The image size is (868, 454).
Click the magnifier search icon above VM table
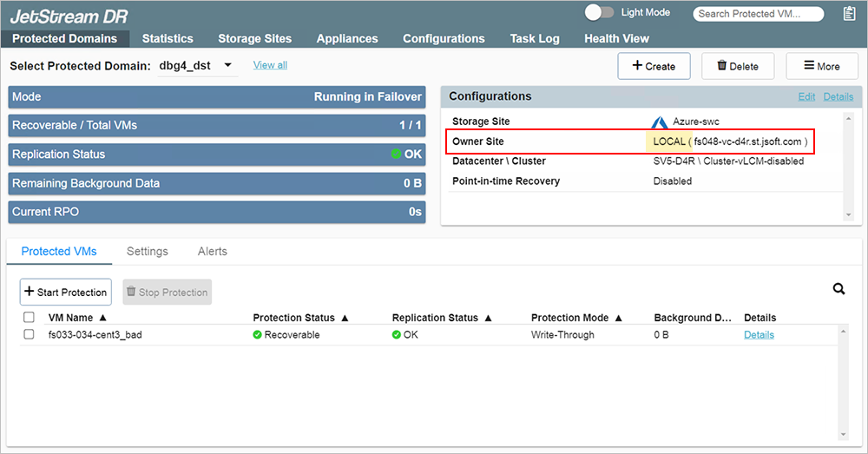838,289
